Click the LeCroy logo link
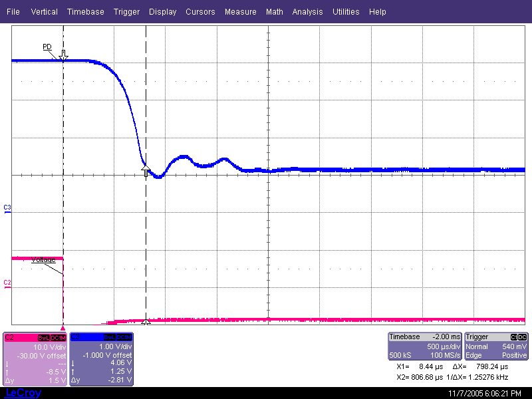Viewport: 532px width, 399px height. [23, 393]
